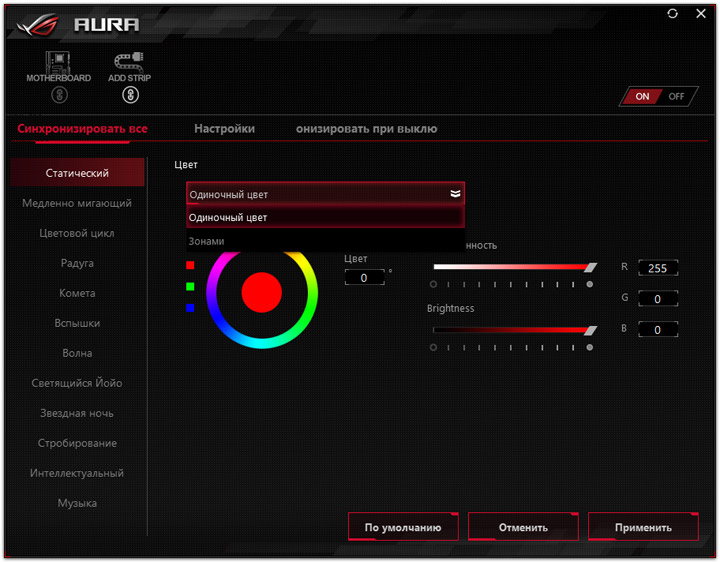Screen dimensions: 720x562
Task: Open the Настройки tab
Action: pyautogui.click(x=224, y=129)
